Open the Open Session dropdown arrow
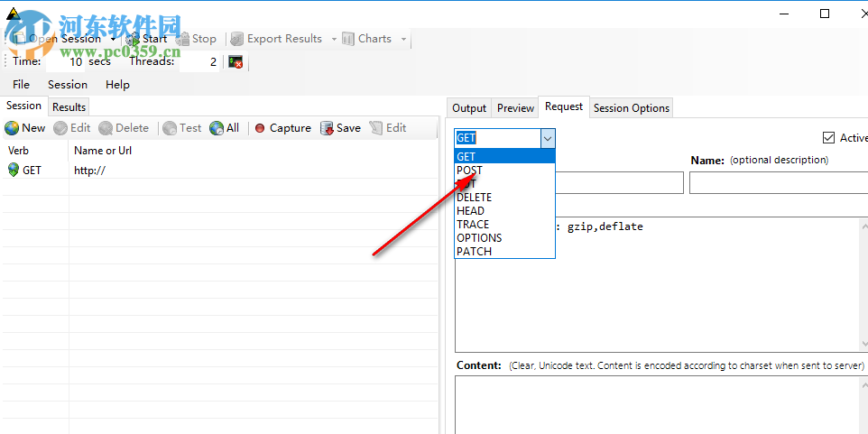This screenshot has width=868, height=434. (114, 39)
